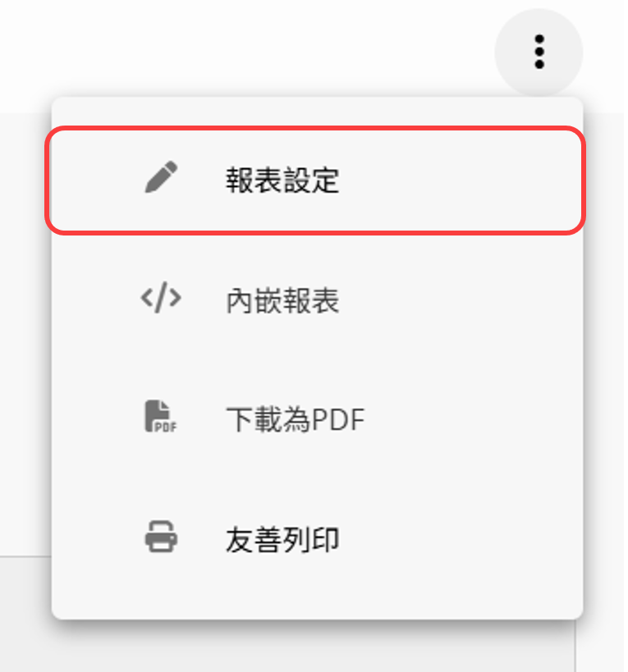The height and width of the screenshot is (672, 628).
Task: Choose 下載為PDF in the menu
Action: click(x=317, y=419)
